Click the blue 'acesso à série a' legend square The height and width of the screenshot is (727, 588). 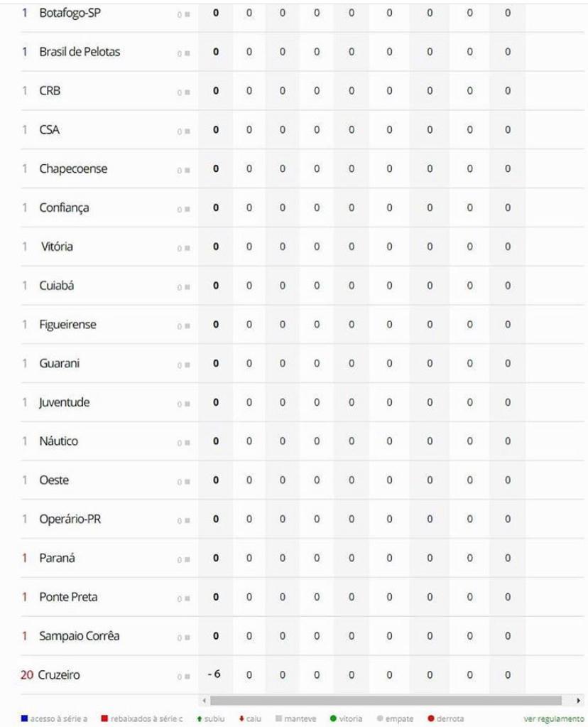click(25, 718)
